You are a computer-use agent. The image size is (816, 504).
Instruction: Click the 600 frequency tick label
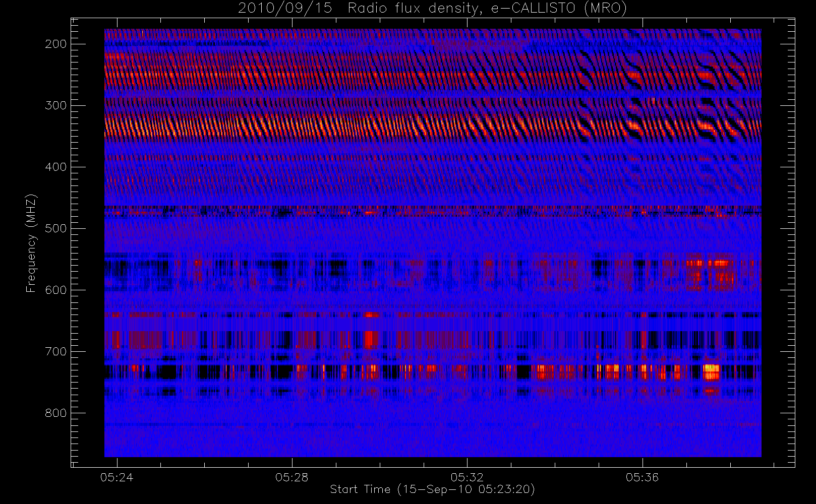[x=56, y=290]
